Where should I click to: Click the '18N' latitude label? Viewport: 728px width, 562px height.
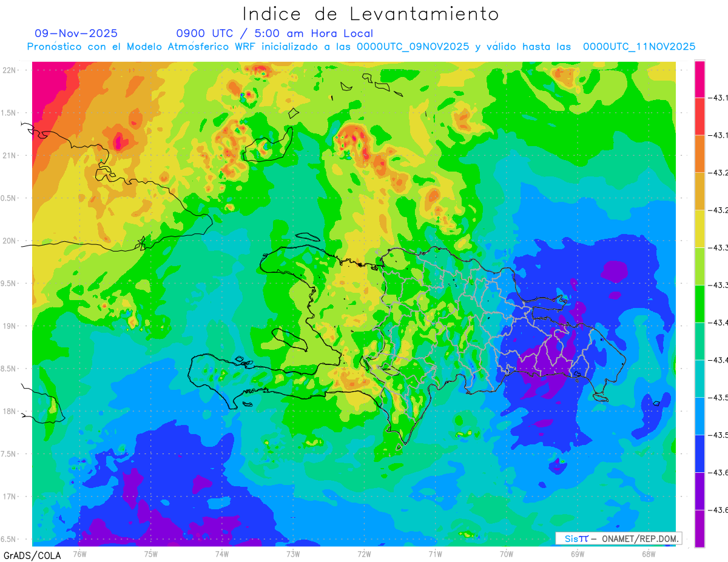pyautogui.click(x=9, y=412)
